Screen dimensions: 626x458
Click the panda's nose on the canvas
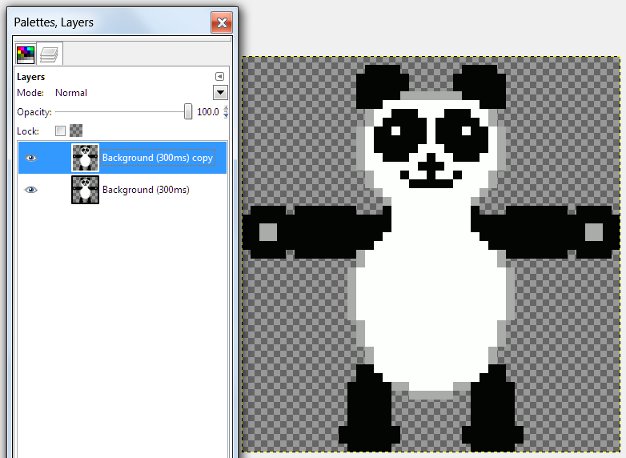point(431,166)
